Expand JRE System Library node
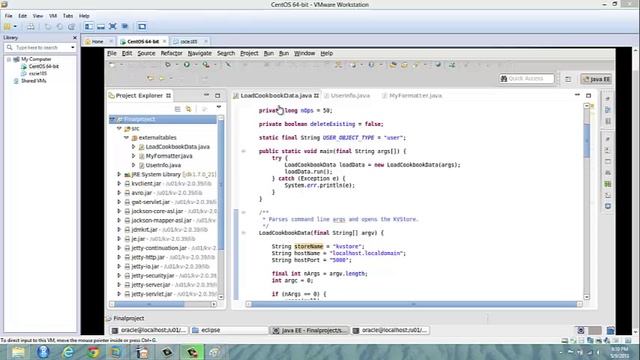 [x=119, y=174]
